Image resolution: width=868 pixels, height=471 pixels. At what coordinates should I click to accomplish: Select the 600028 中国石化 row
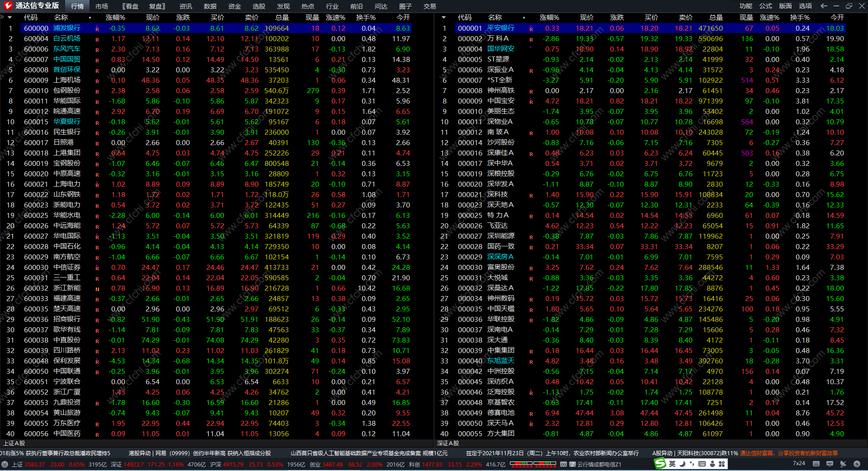(217, 246)
